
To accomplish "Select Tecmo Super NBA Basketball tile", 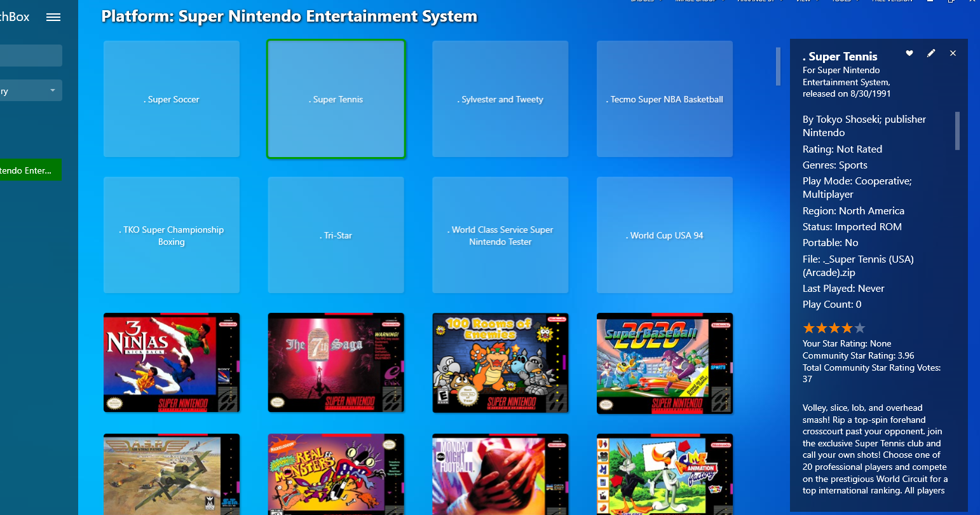I will (665, 99).
